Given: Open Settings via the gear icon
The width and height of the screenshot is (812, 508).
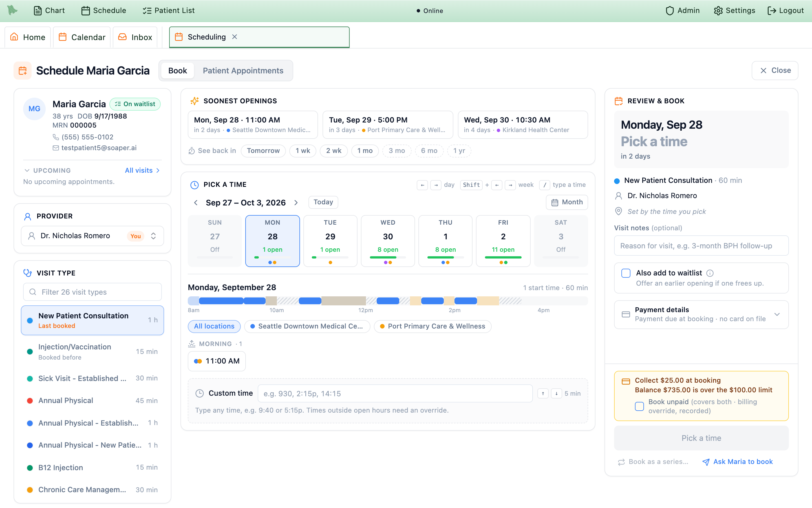Looking at the screenshot, I should tap(718, 11).
